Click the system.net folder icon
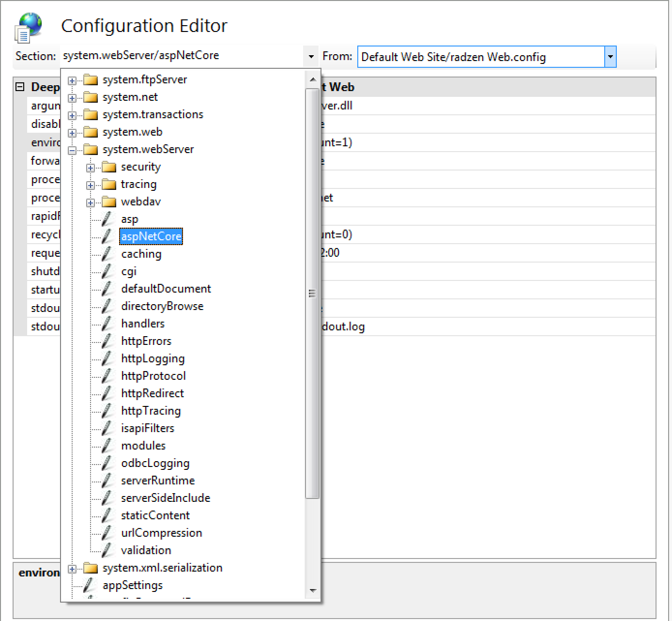Viewport: 672px width, 621px height. coord(91,97)
